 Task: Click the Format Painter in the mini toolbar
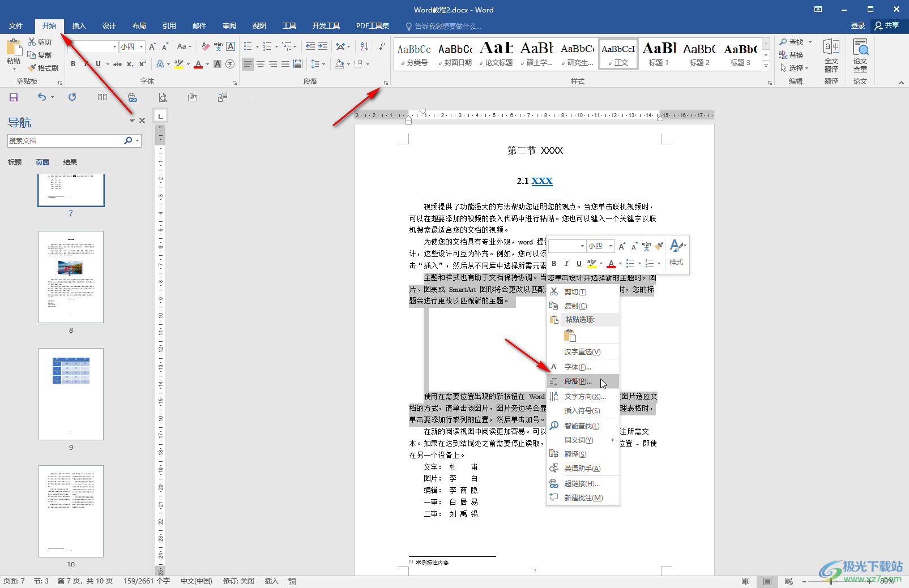pyautogui.click(x=659, y=246)
